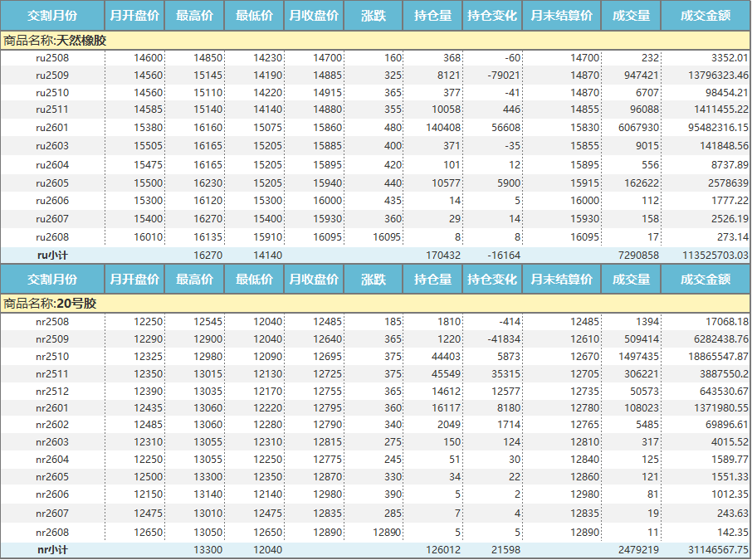
Task: Click the nr2512 contract cell
Action: pos(52,392)
